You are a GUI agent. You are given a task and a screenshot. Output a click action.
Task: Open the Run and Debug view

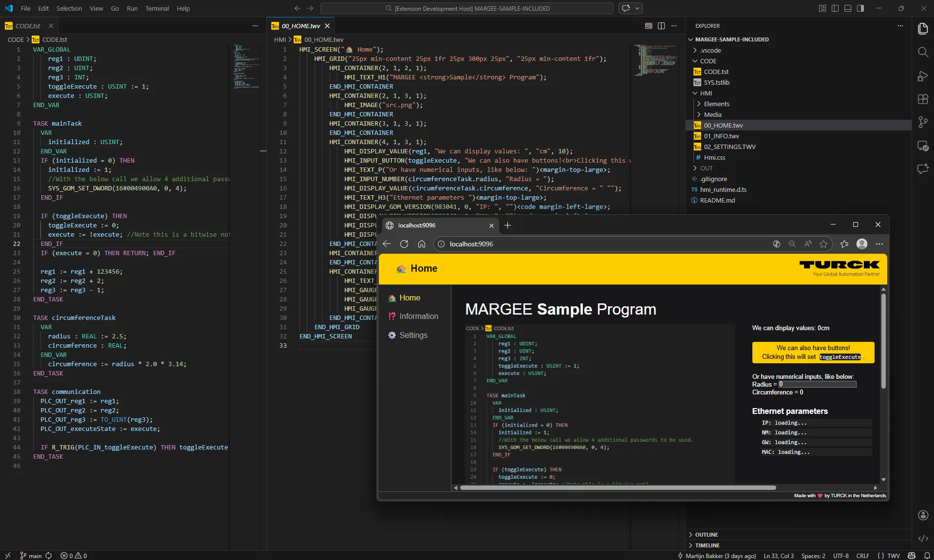[923, 75]
